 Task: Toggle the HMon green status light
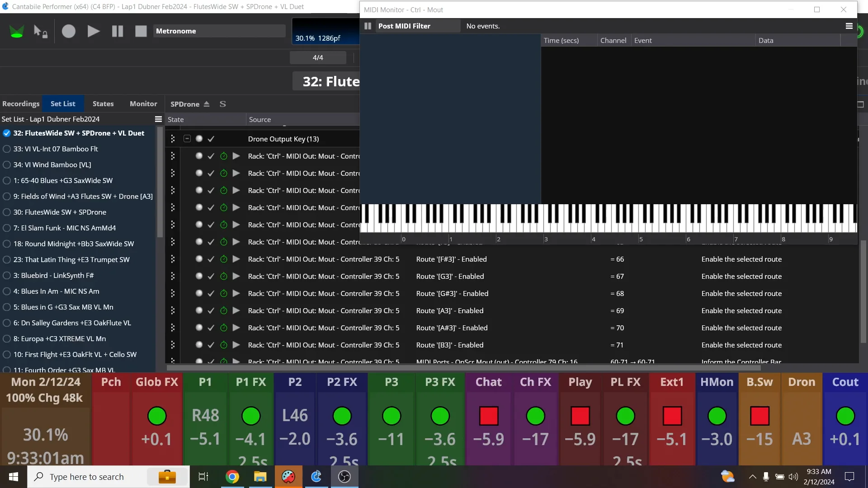[x=717, y=416]
